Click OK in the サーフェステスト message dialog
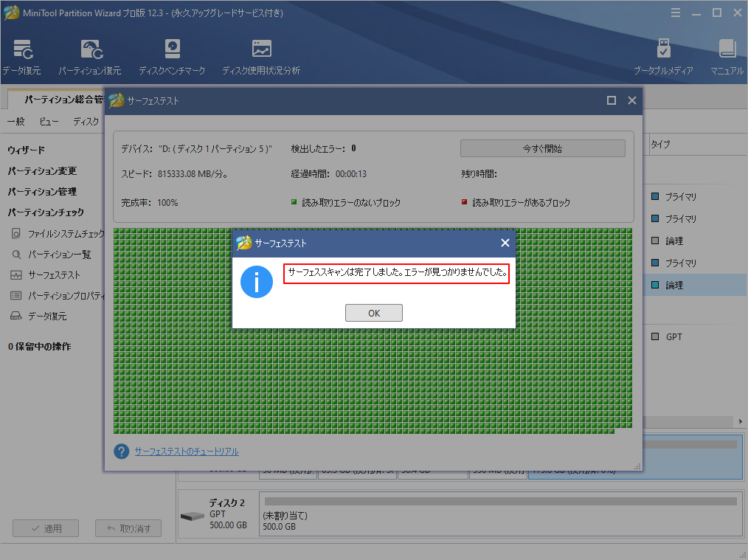Image resolution: width=748 pixels, height=560 pixels. point(373,313)
